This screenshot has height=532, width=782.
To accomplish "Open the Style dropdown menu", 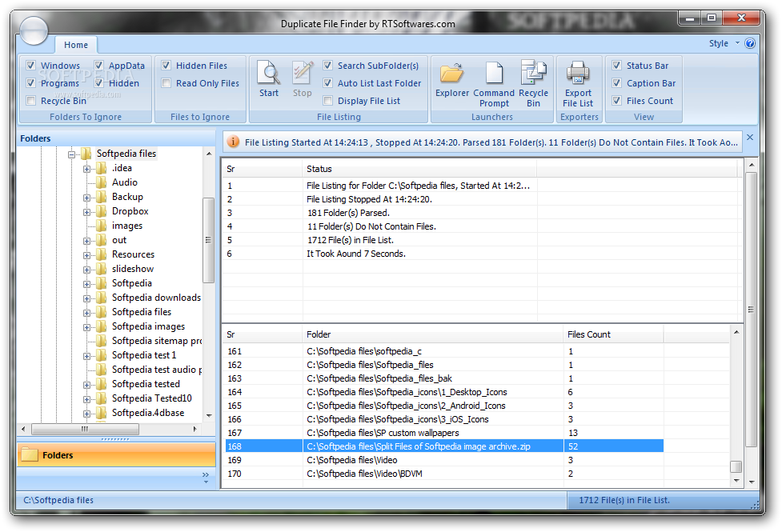I will 724,43.
